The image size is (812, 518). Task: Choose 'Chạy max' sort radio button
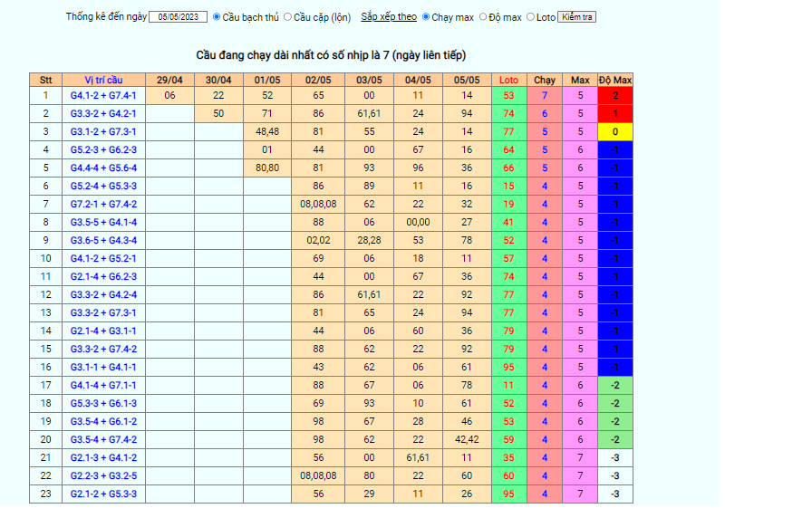[427, 17]
